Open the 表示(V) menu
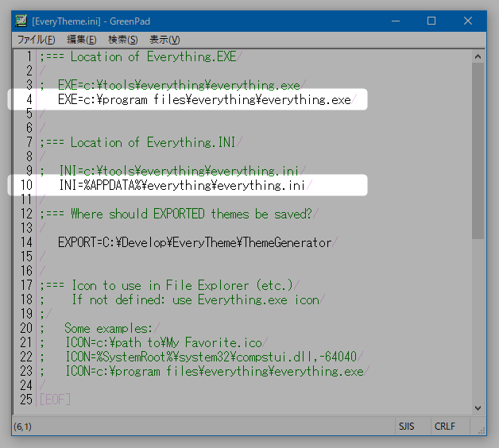Screen dimensions: 499x448 click(164, 40)
